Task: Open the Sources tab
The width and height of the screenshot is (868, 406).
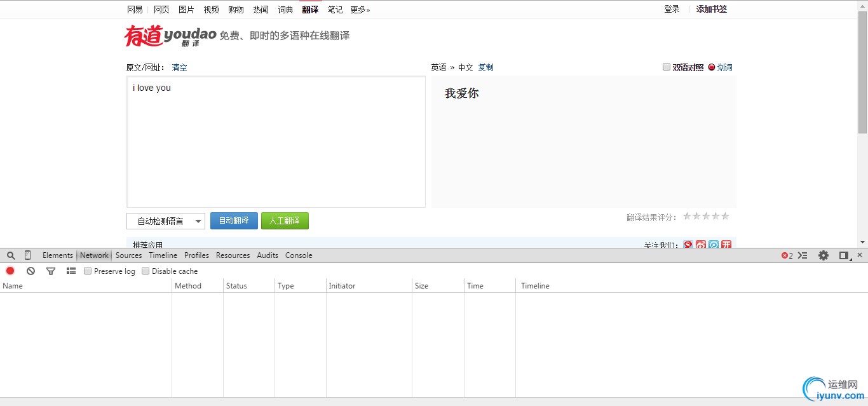Action: tap(129, 255)
